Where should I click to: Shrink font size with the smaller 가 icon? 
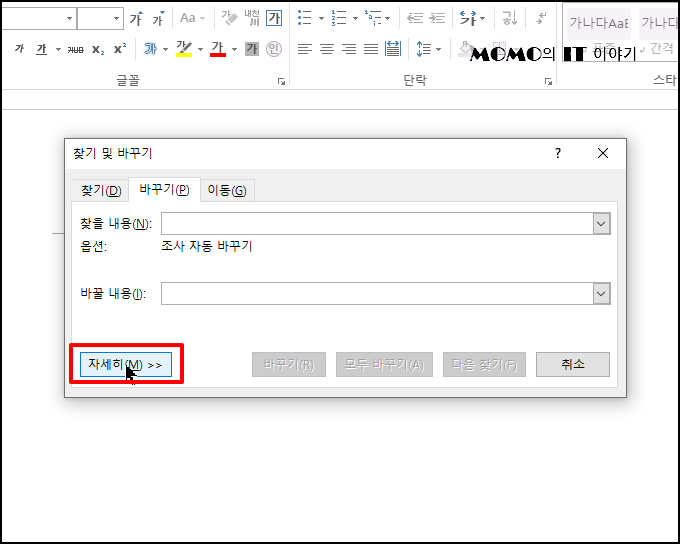(158, 18)
